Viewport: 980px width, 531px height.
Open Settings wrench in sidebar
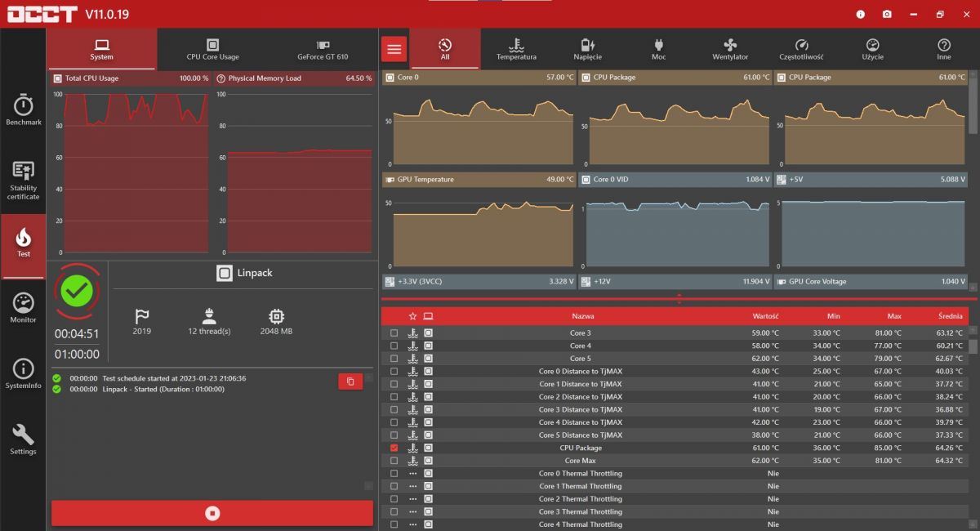(x=23, y=440)
